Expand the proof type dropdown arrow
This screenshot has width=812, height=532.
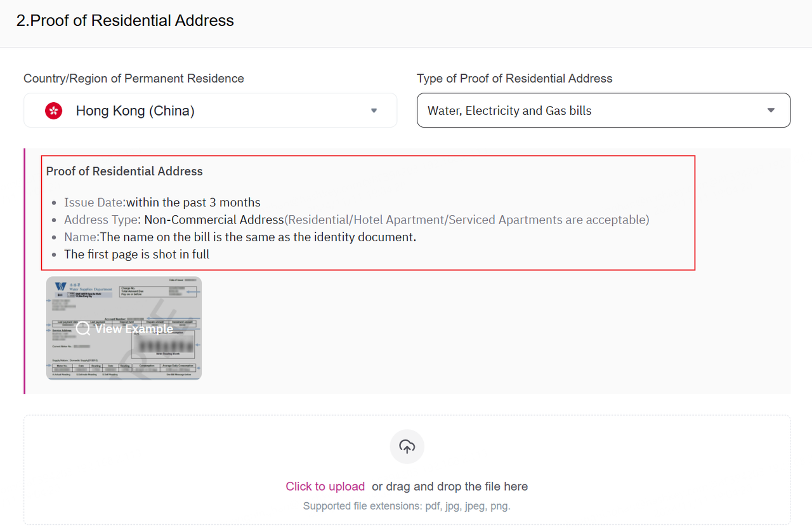tap(771, 110)
